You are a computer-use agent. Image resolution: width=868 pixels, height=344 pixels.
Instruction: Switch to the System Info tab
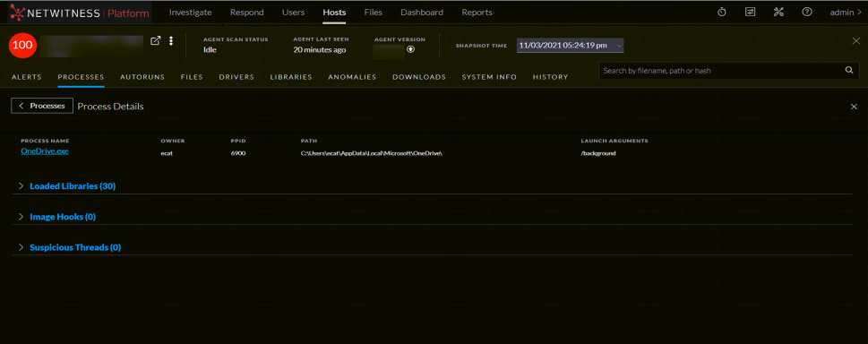pos(489,77)
